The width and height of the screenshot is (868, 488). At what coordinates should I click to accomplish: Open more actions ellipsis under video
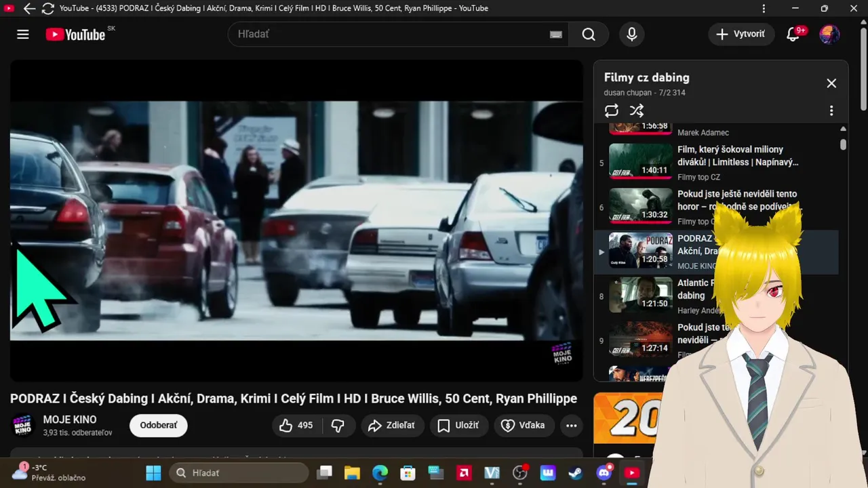tap(572, 426)
